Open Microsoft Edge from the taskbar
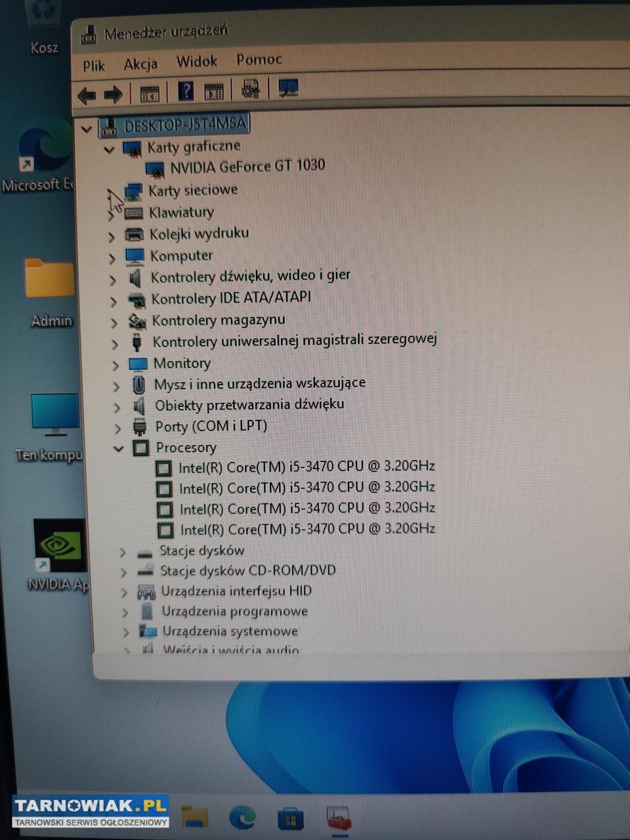 click(x=242, y=818)
